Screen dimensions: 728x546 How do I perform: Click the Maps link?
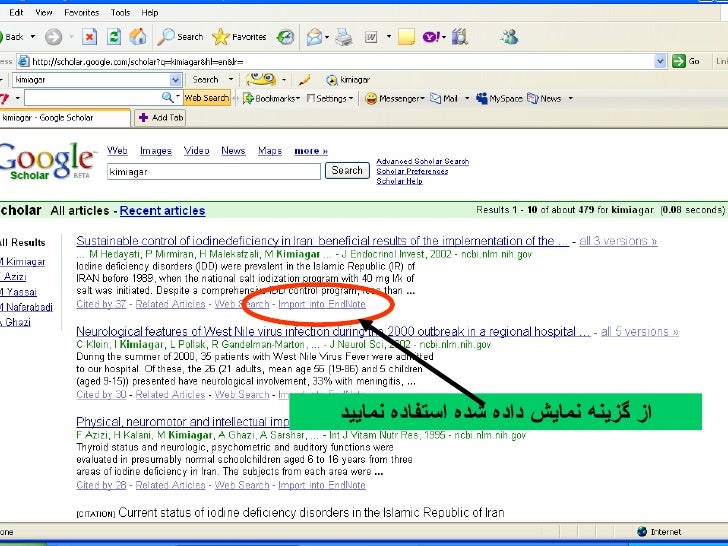pos(270,151)
